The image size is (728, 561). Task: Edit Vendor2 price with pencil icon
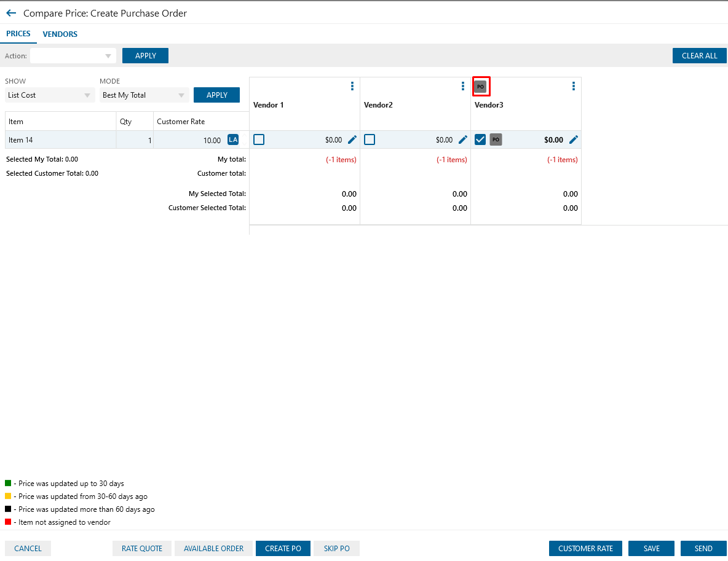[x=463, y=139]
